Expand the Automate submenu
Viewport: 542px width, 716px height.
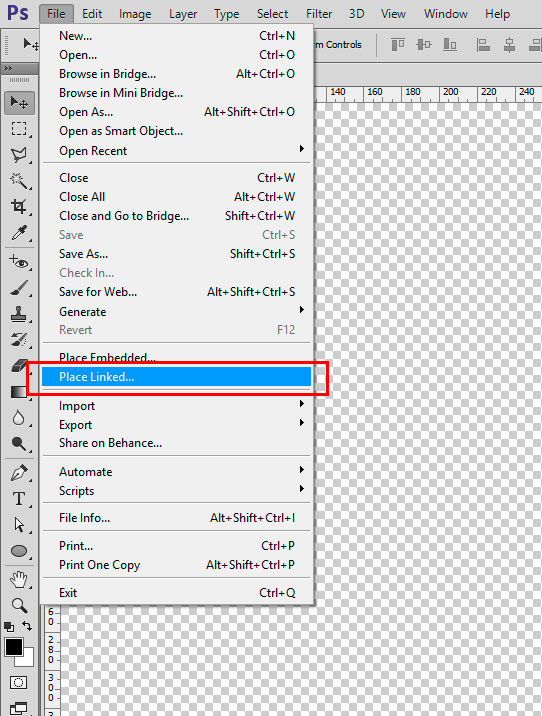(x=176, y=472)
